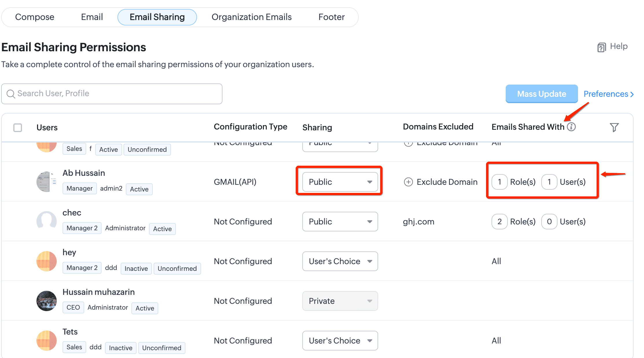
Task: Click the plus icon for Exclude Domain
Action: point(408,182)
